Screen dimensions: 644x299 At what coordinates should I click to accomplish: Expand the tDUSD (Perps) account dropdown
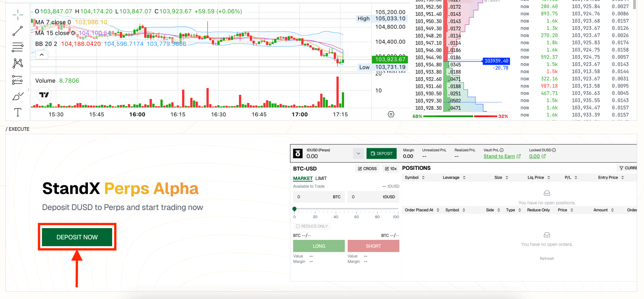coord(358,153)
